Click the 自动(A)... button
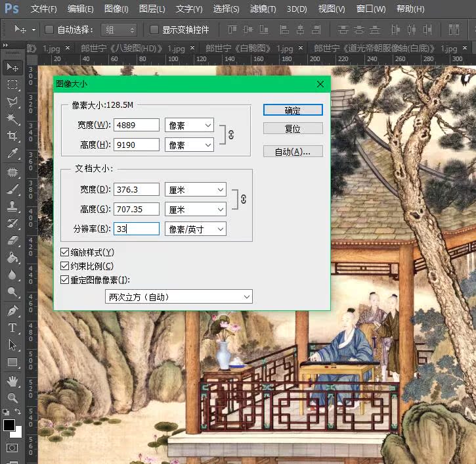Image resolution: width=476 pixels, height=464 pixels. coord(293,151)
